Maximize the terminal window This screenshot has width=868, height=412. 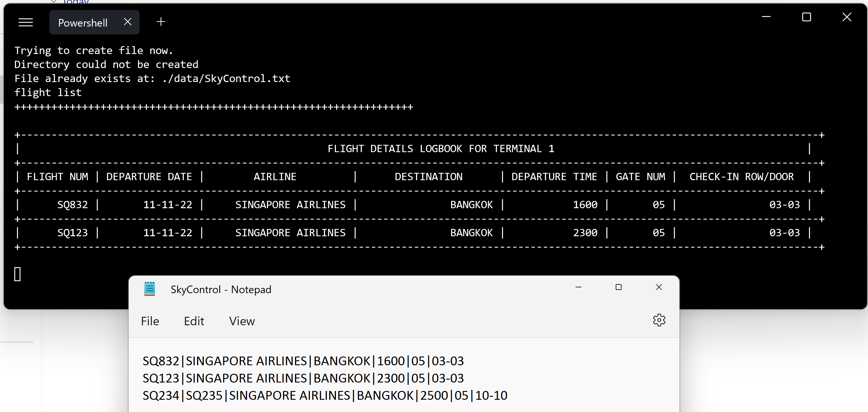(x=806, y=17)
